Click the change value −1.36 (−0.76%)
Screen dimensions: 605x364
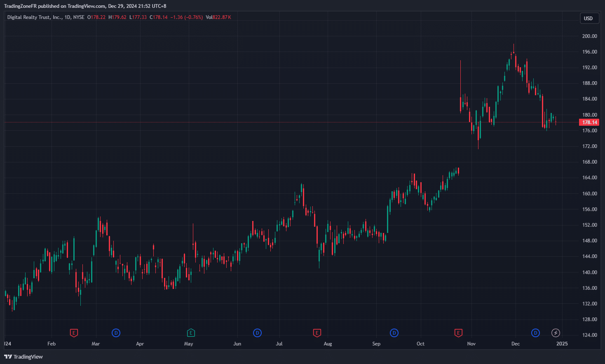[x=187, y=17]
